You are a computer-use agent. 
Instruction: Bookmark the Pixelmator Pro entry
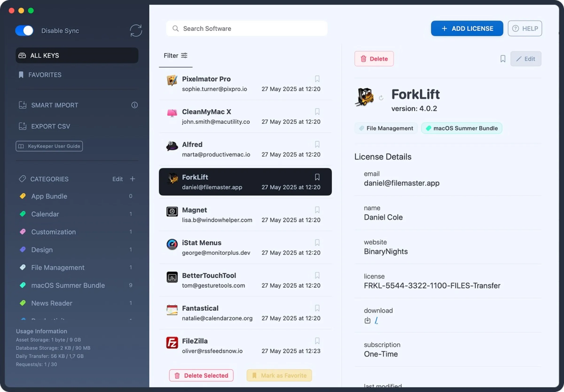(317, 79)
